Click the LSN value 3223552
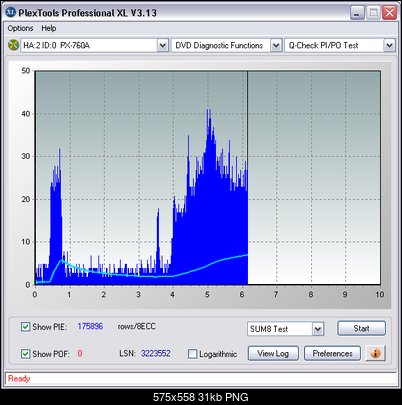402x405 pixels. tap(155, 353)
